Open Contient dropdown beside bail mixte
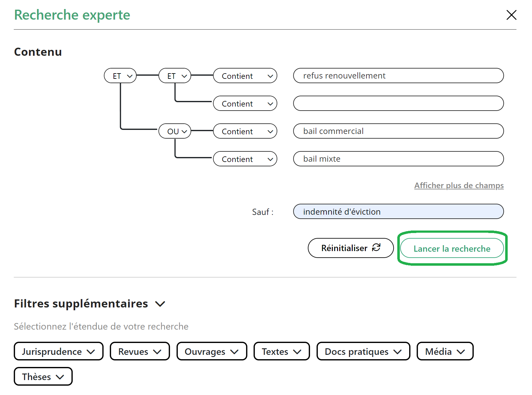 point(245,159)
